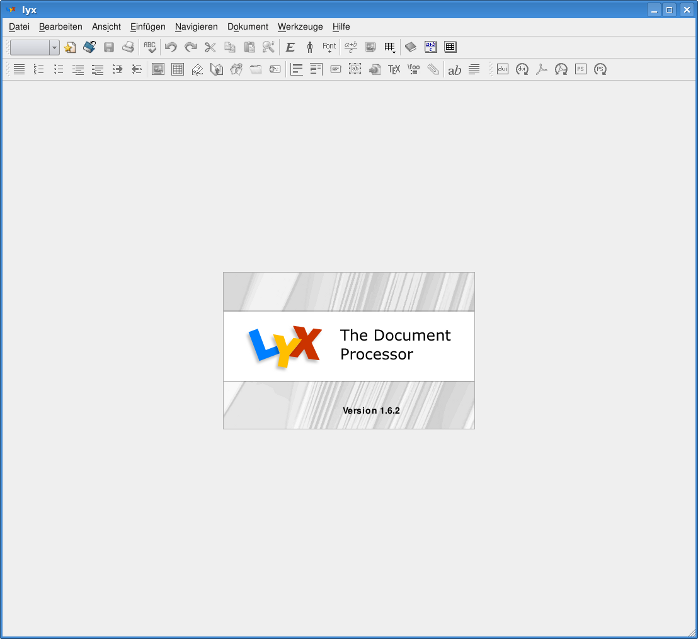
Task: Insert a dashed-border box
Action: 355,69
